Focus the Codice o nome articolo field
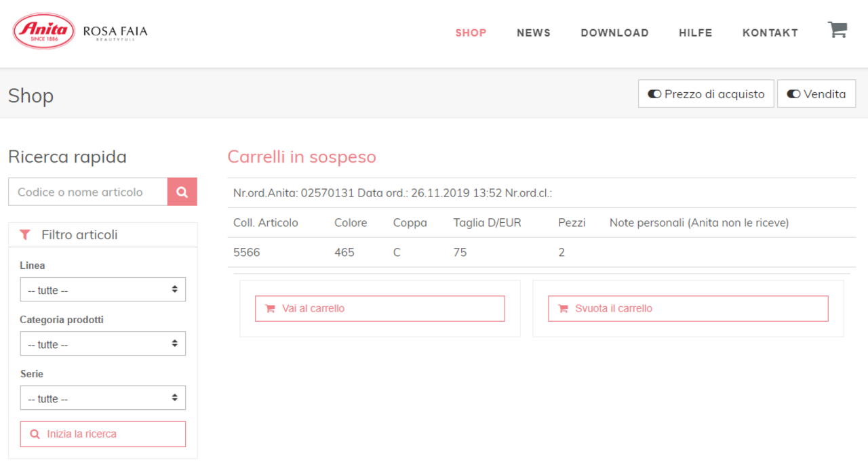This screenshot has width=868, height=462. coord(87,192)
